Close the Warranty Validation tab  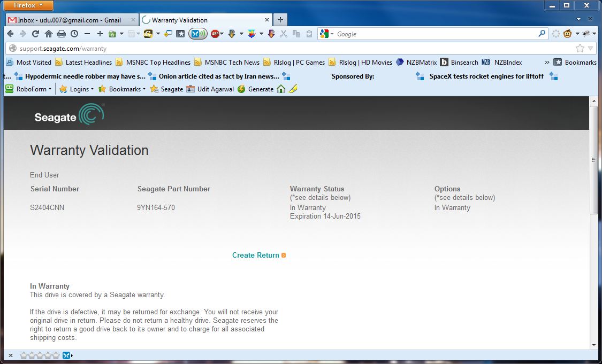[x=267, y=20]
